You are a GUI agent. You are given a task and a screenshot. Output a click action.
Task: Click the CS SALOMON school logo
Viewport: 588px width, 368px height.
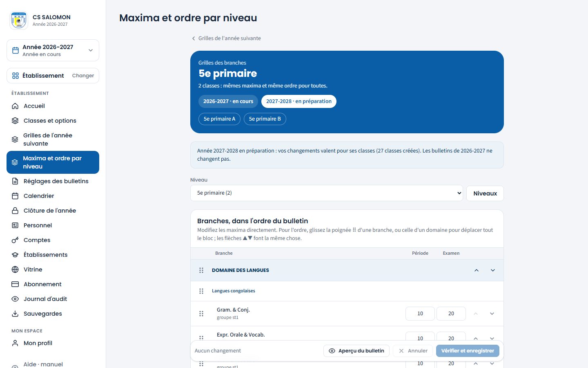pos(18,20)
